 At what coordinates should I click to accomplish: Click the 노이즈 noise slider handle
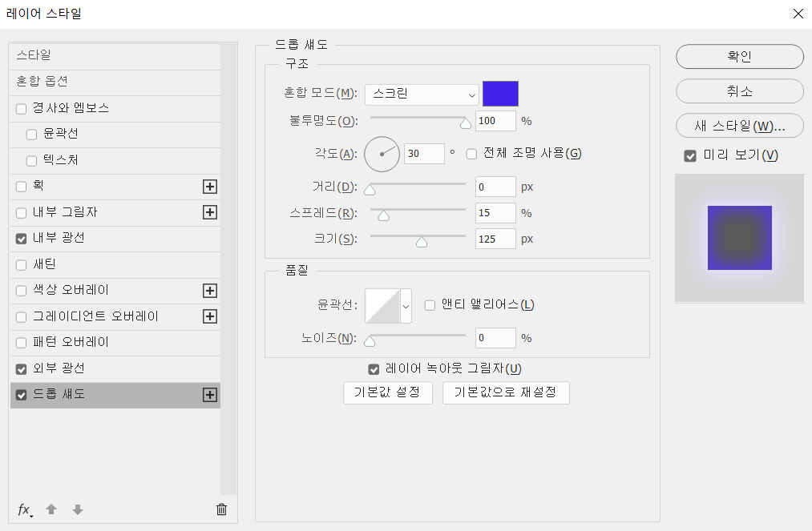(x=370, y=340)
